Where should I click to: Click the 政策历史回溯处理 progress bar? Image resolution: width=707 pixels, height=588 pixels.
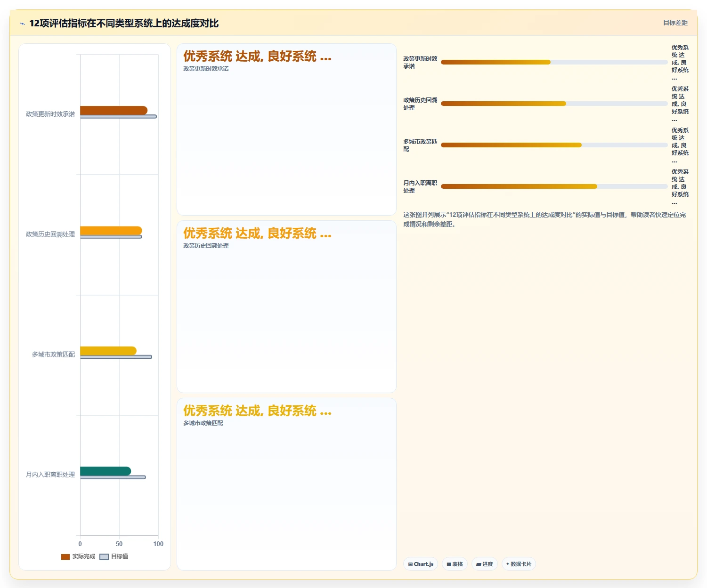pyautogui.click(x=554, y=104)
